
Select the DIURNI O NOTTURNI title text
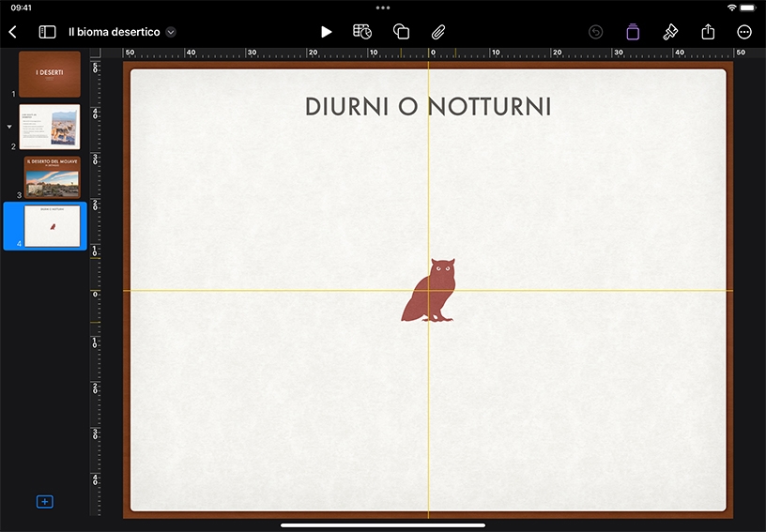click(x=428, y=106)
